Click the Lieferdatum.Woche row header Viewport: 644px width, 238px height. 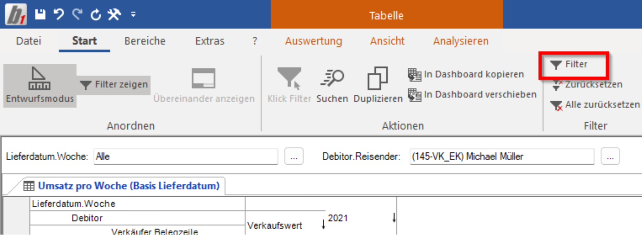74,204
